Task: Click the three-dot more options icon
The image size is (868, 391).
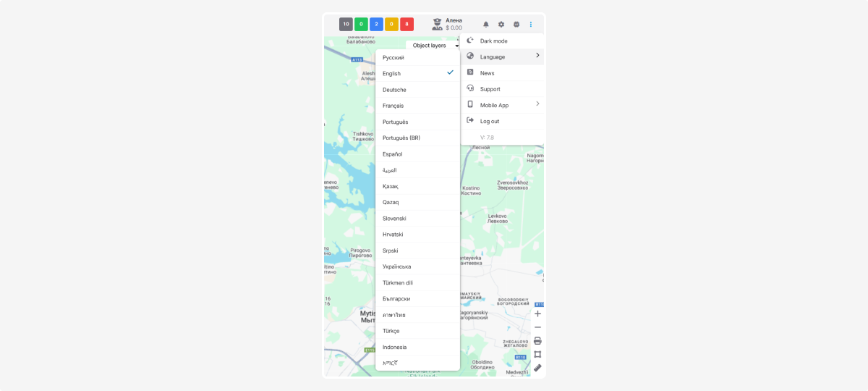Action: tap(531, 25)
